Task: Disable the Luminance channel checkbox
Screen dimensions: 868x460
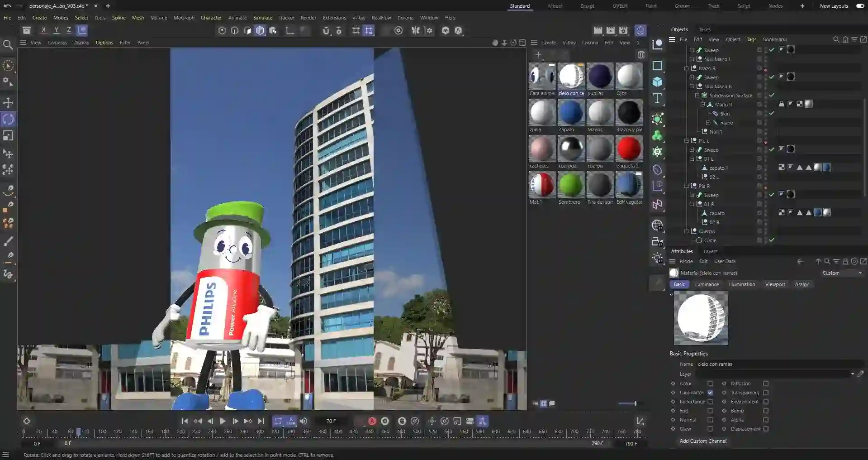Action: pyautogui.click(x=710, y=393)
